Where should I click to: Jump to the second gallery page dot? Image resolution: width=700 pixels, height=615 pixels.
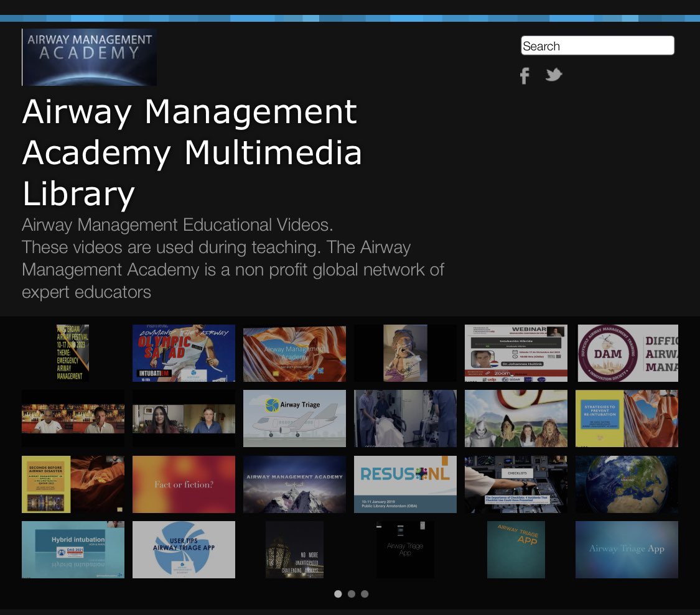coord(352,594)
